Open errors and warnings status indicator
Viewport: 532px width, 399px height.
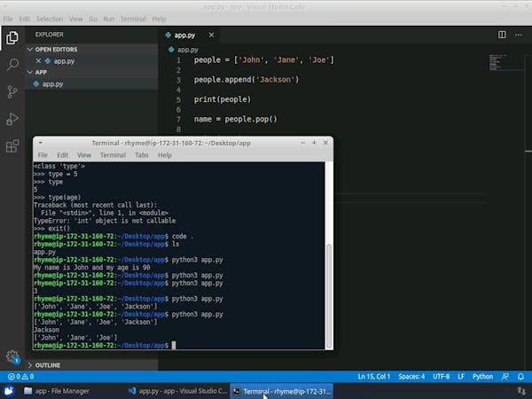coord(21,377)
